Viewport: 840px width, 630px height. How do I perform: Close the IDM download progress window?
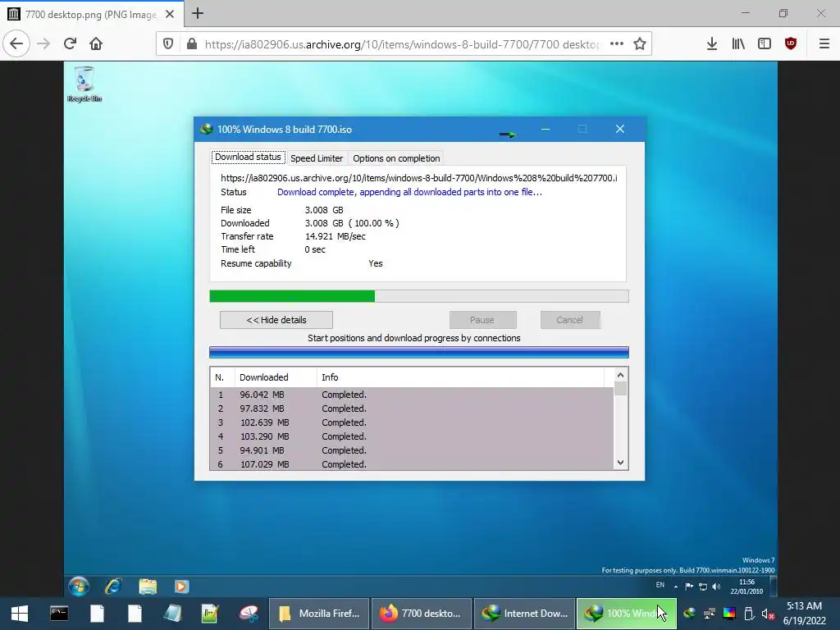620,129
